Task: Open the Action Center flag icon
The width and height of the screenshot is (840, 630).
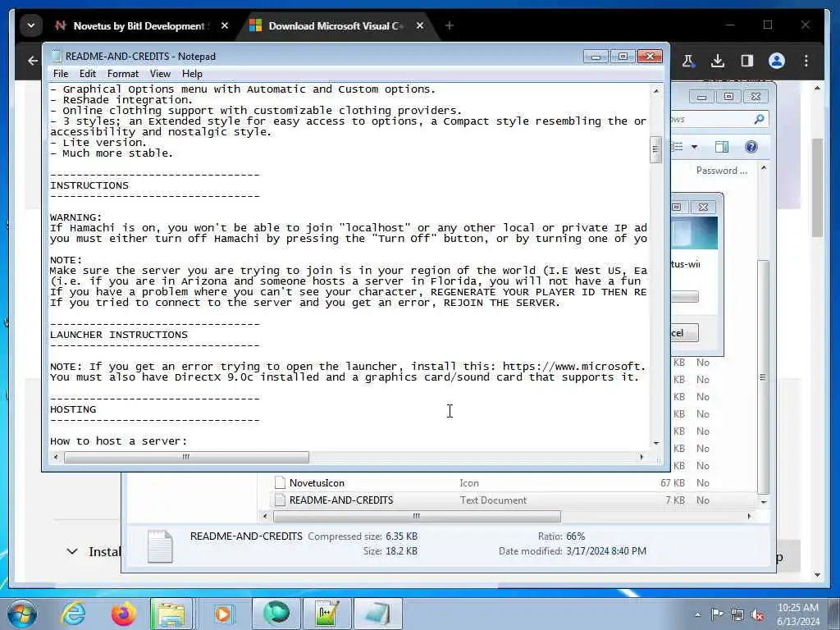Action: 717,614
